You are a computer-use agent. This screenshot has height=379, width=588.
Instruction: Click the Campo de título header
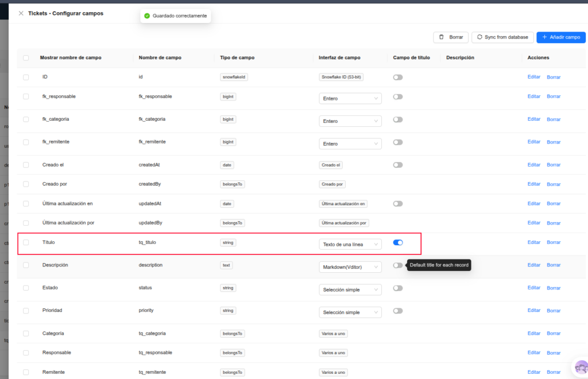point(411,58)
